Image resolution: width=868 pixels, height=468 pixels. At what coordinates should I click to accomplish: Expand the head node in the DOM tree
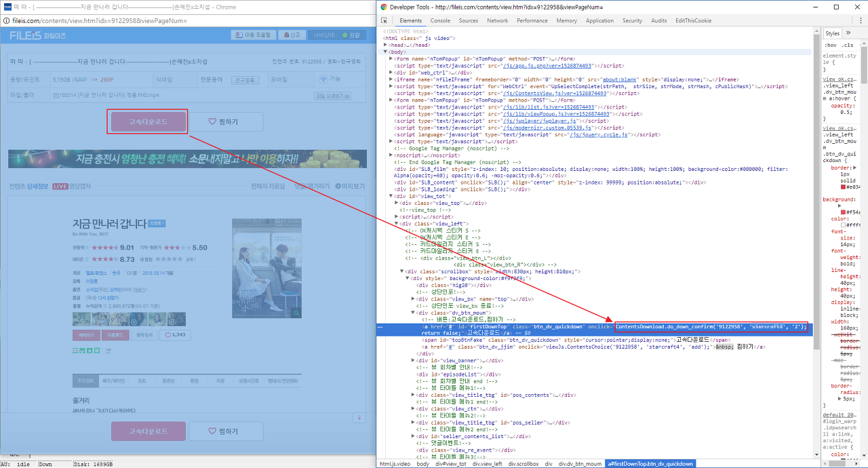(386, 45)
